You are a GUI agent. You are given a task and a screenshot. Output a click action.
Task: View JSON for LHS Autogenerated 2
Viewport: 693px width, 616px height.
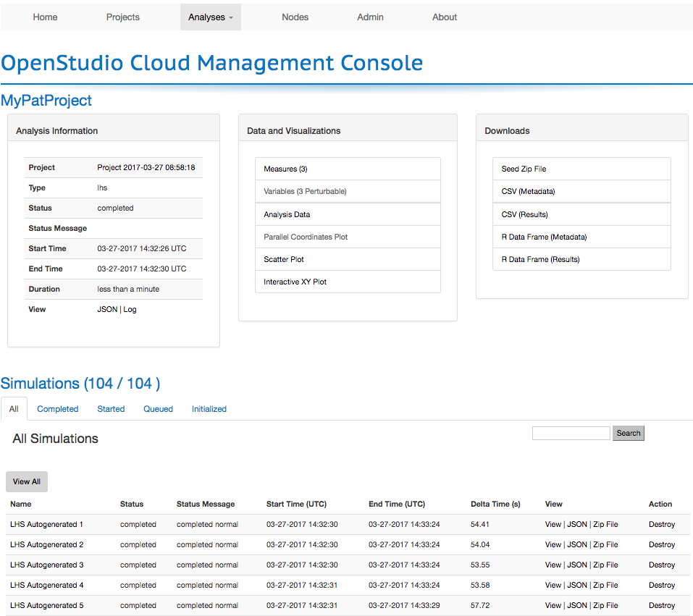pos(576,544)
